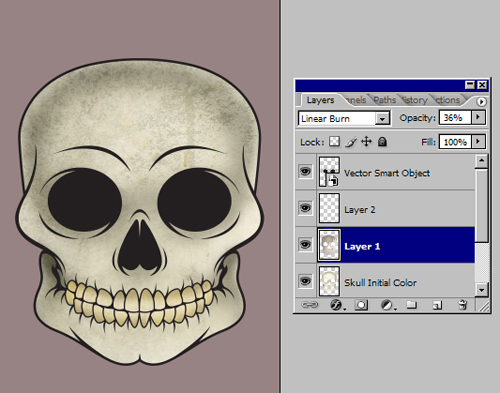
Task: Select the Vector Smart Object thumbnail
Action: coord(329,172)
